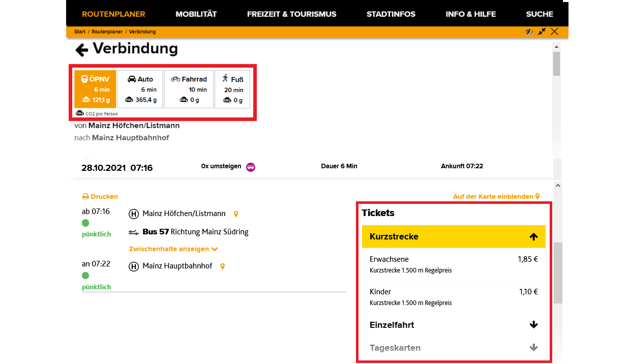Select the ÖPNV transport mode

point(95,89)
